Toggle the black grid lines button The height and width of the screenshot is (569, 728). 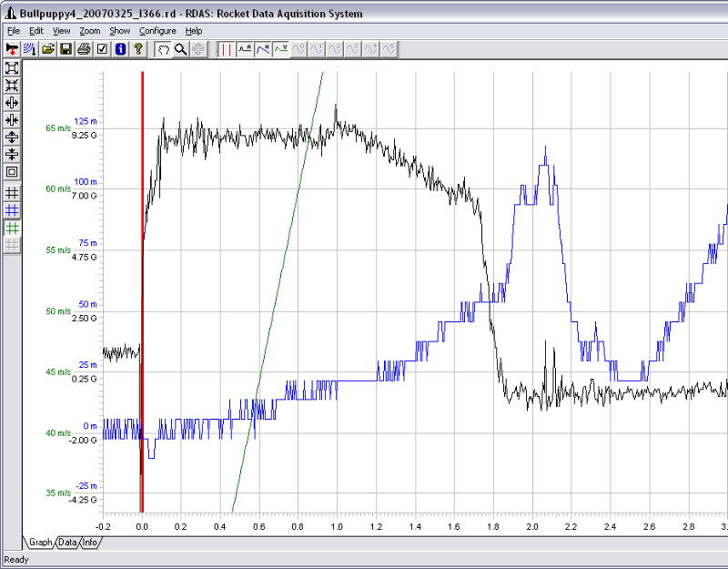(x=12, y=193)
